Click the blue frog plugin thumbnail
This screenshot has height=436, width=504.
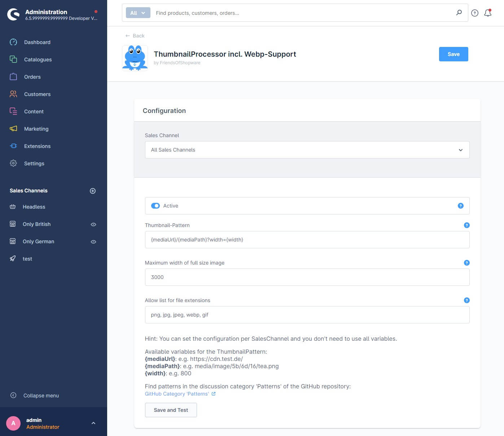pos(135,58)
